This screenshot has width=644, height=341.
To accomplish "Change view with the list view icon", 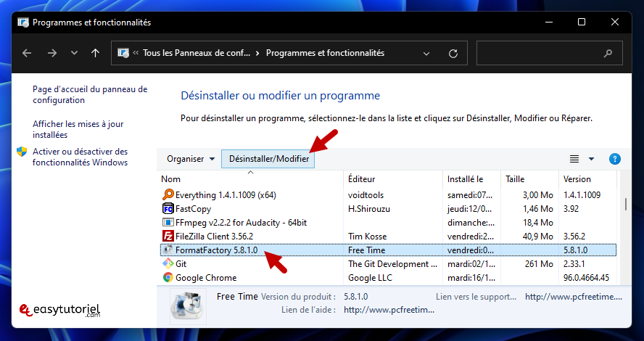I will (574, 159).
